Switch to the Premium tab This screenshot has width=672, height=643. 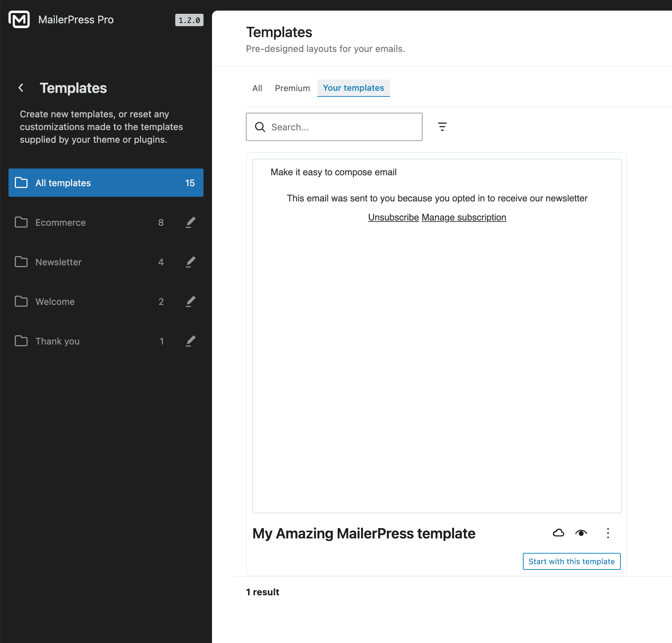[292, 88]
